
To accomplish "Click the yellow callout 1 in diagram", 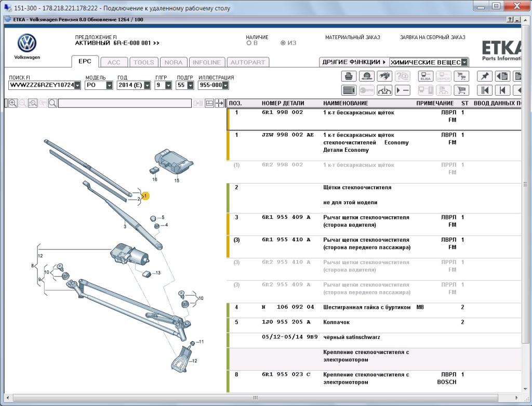I will [x=145, y=196].
